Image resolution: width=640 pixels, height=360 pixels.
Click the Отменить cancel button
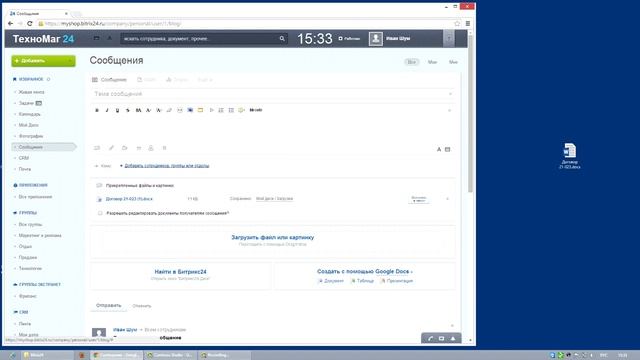point(142,306)
